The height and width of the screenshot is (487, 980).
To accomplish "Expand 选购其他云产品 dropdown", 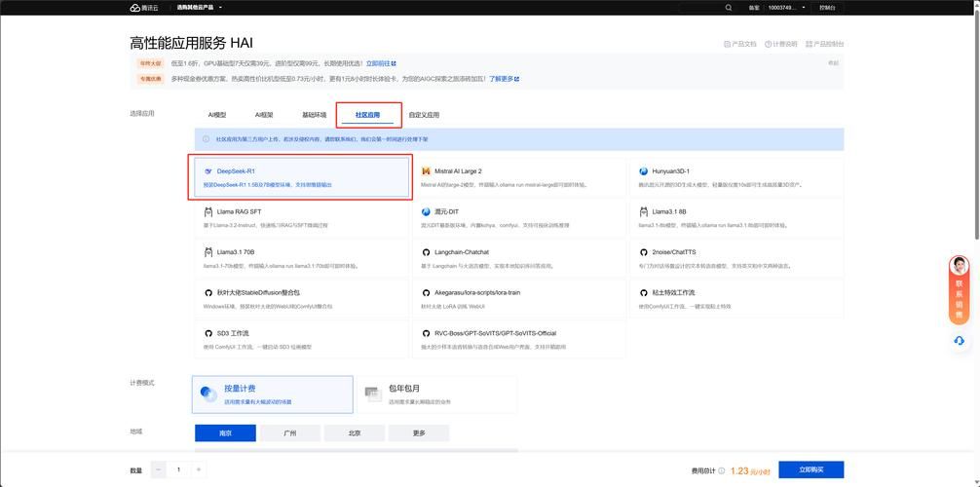I will coord(200,8).
